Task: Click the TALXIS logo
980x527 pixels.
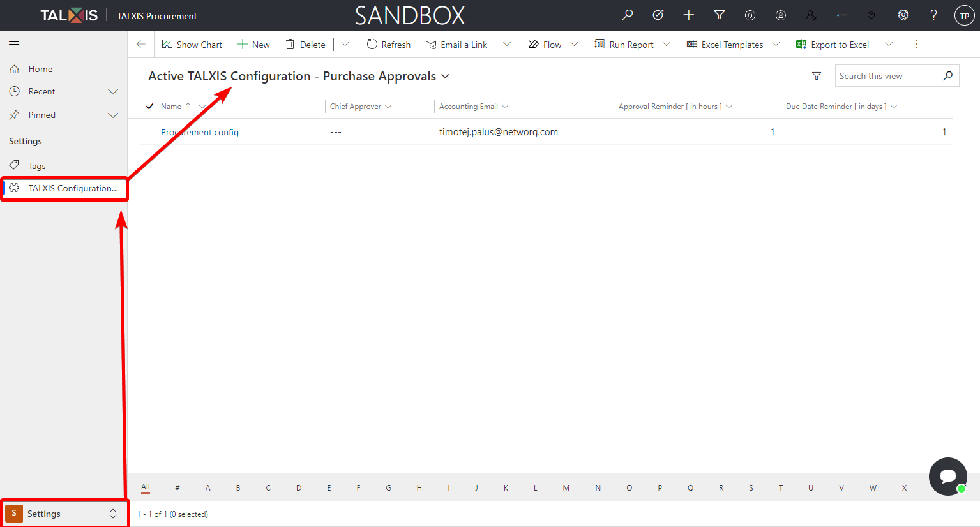Action: tap(69, 15)
